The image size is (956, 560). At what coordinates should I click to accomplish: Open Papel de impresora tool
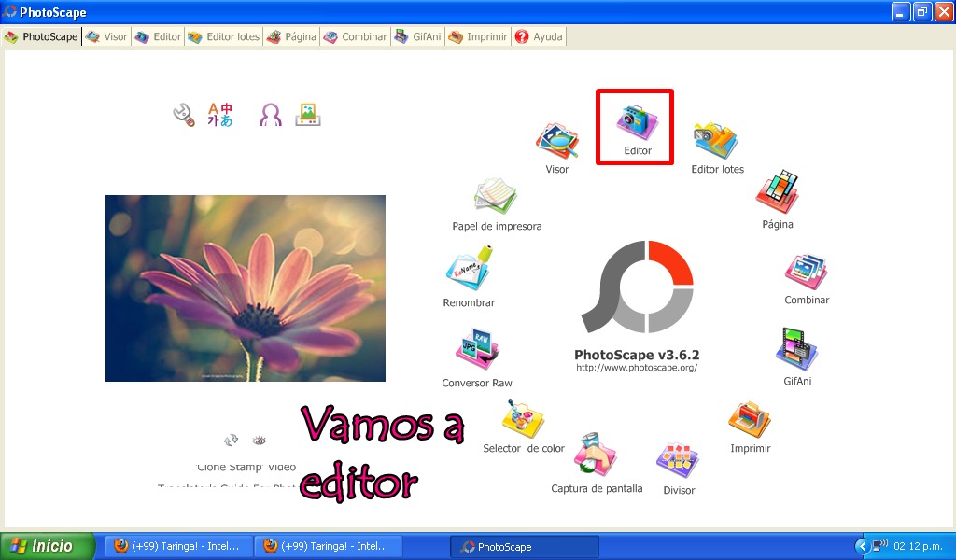click(x=497, y=204)
